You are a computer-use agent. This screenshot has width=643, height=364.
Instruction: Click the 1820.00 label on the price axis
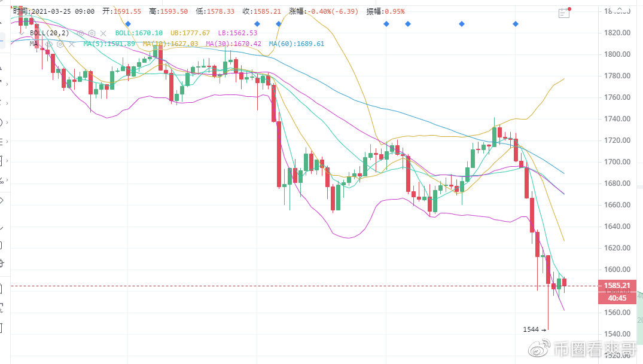617,33
